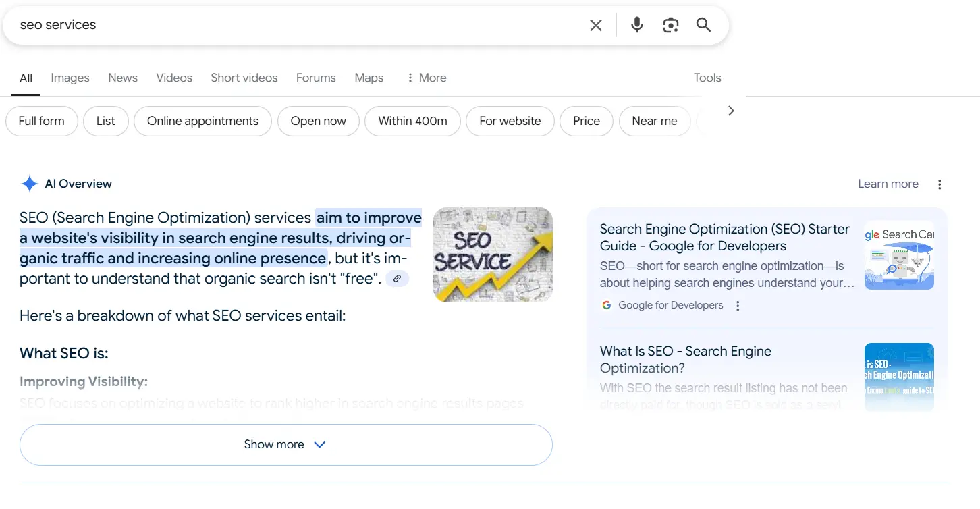Click the Google for Developers source name
Image resolution: width=980 pixels, height=509 pixels.
tap(671, 306)
